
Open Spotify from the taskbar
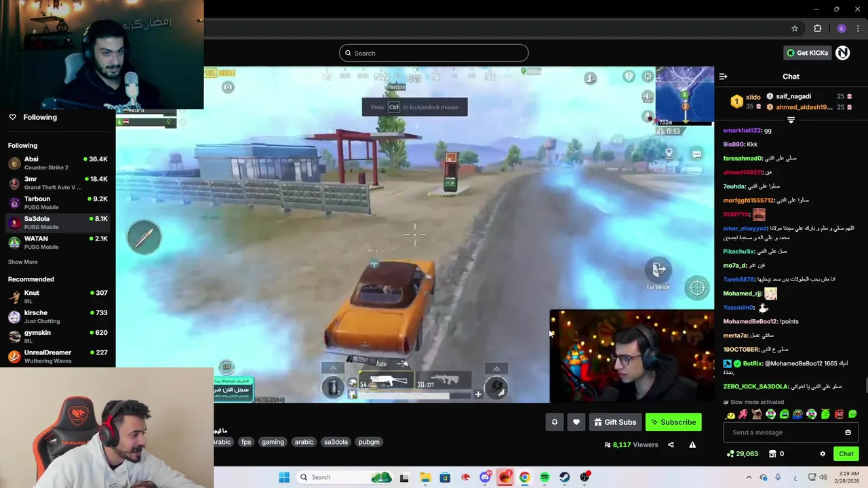click(x=545, y=477)
